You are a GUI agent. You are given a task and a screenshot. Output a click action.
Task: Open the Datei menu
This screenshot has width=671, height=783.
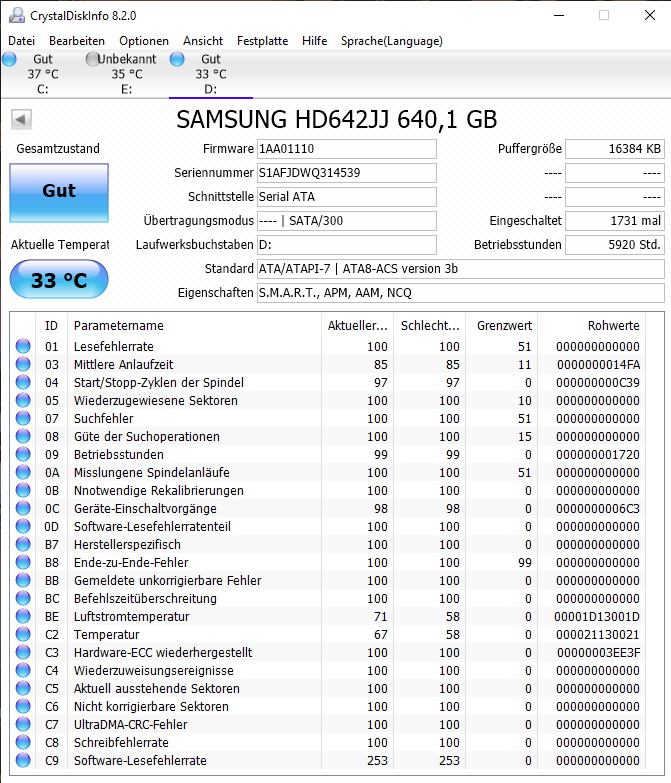(x=21, y=41)
